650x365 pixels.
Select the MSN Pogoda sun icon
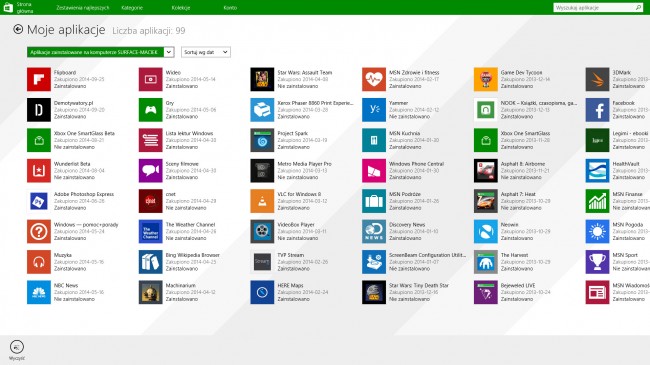[x=597, y=231]
